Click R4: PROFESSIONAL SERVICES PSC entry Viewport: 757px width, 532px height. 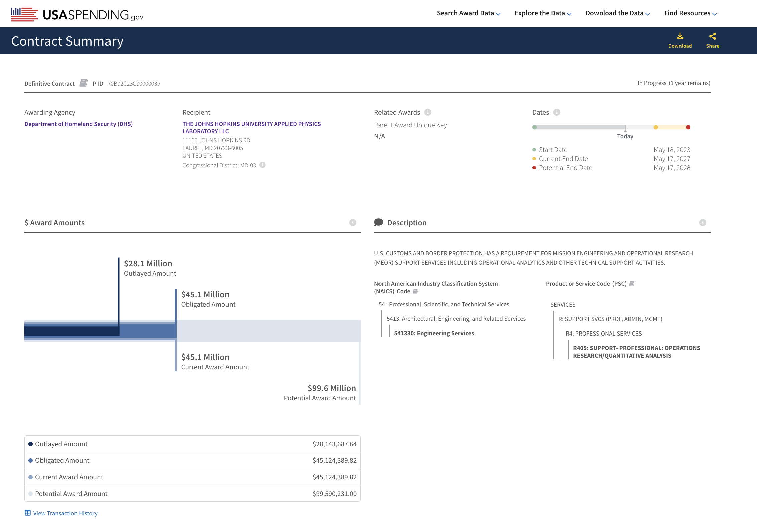603,334
